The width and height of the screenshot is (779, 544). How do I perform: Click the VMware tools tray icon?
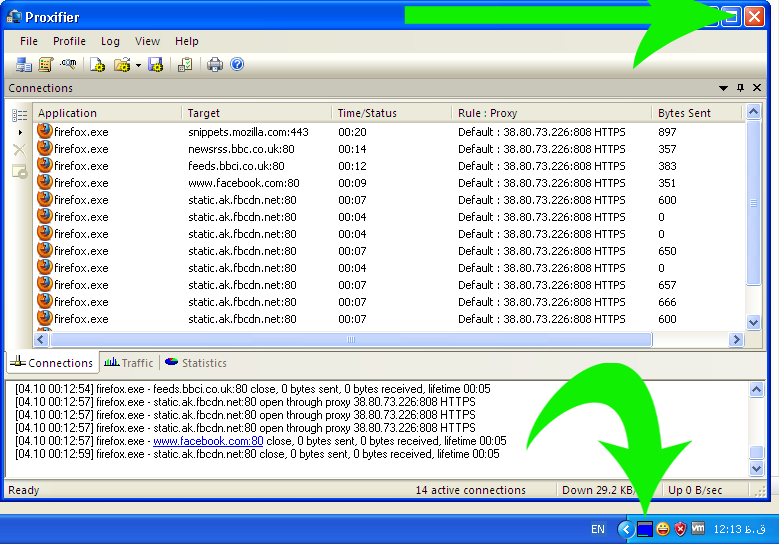click(x=698, y=529)
